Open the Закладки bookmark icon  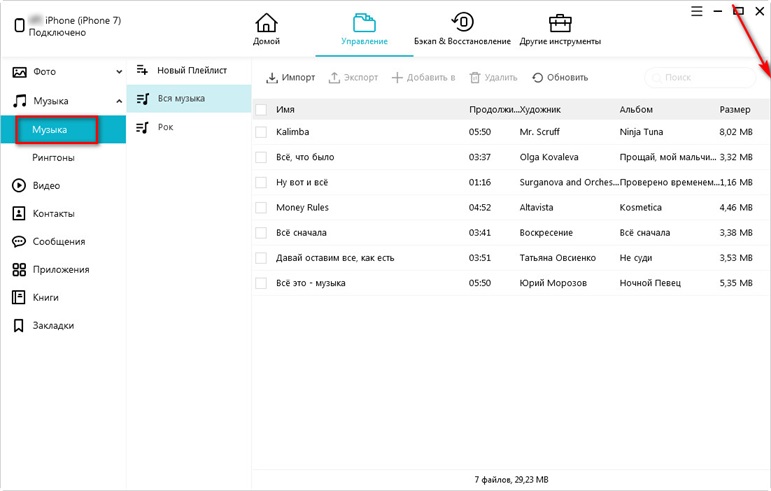[19, 325]
